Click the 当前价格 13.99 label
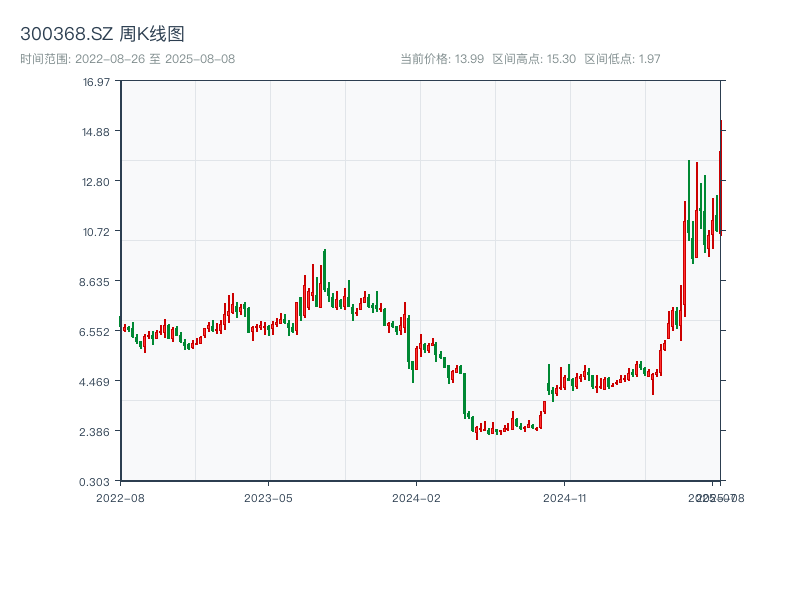Image resolution: width=800 pixels, height=600 pixels. tap(442, 59)
